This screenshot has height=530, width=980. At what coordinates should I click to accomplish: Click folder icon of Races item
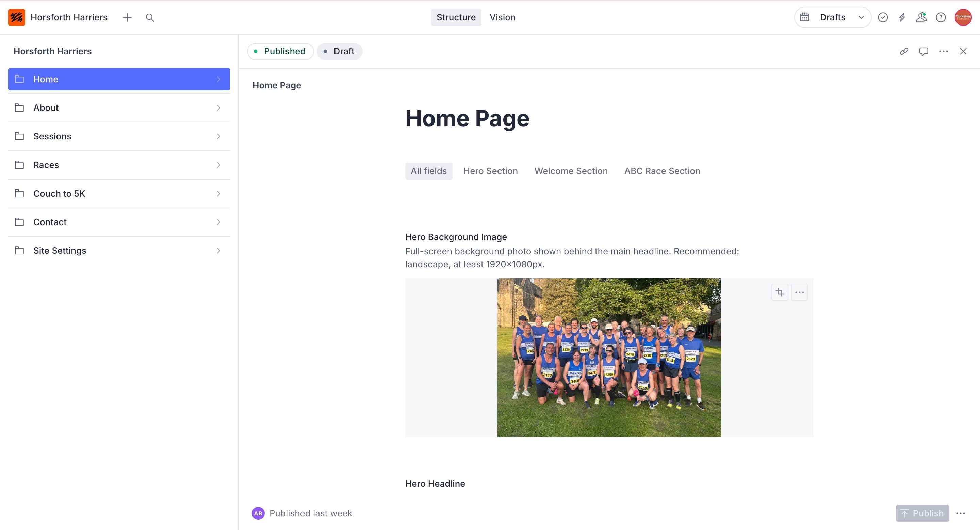point(19,165)
